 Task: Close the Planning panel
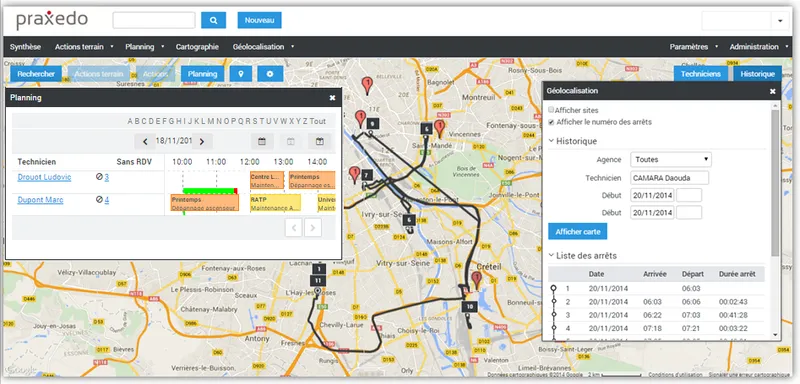coord(332,97)
